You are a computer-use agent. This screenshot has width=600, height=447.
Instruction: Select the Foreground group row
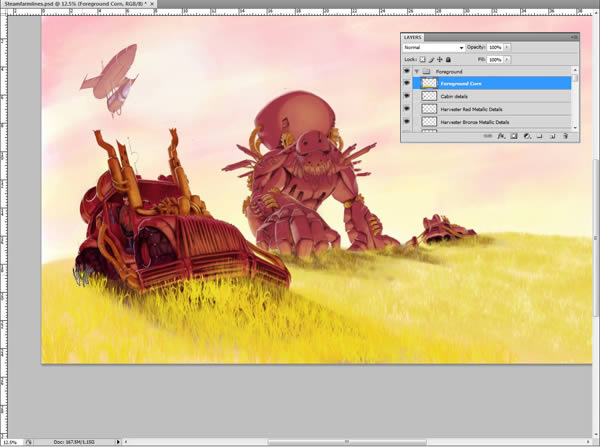pos(492,72)
